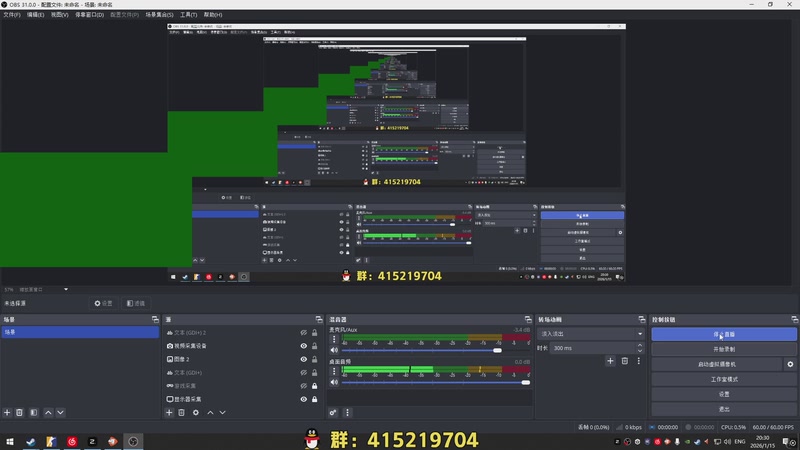Viewport: 800px width, 450px height.
Task: Open the 场景集合(S) menu
Action: pos(159,15)
